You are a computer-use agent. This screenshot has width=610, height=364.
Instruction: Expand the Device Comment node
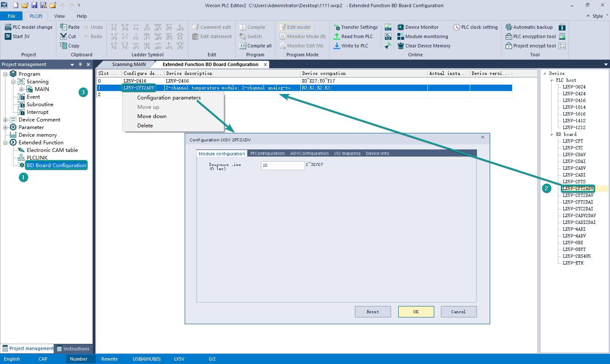6,120
